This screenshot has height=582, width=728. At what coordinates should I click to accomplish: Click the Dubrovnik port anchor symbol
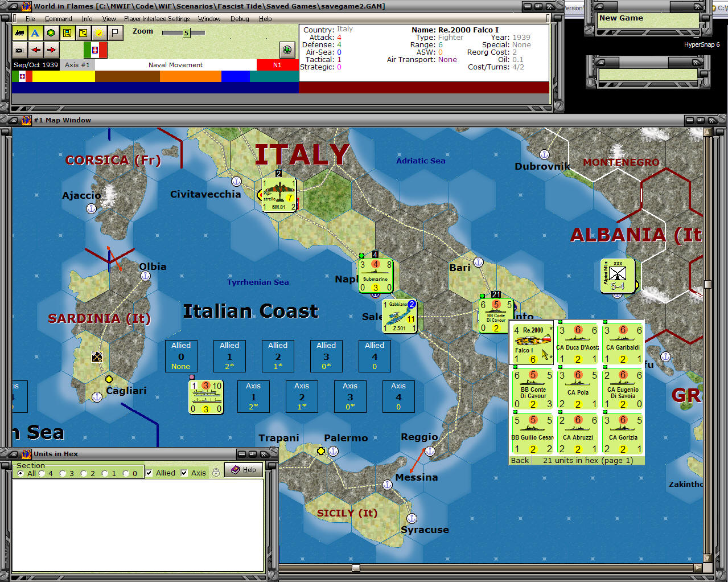point(544,154)
